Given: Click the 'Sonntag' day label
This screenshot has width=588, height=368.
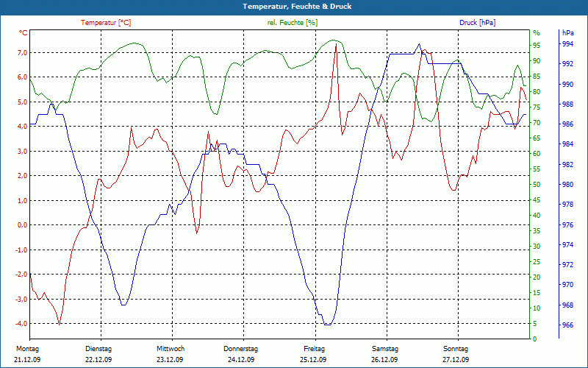Looking at the screenshot, I should pos(456,349).
